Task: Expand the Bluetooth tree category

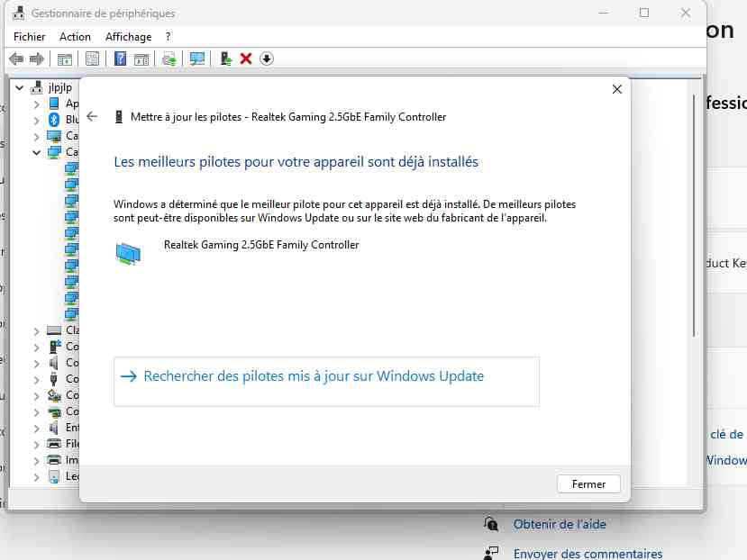Action: (x=37, y=120)
